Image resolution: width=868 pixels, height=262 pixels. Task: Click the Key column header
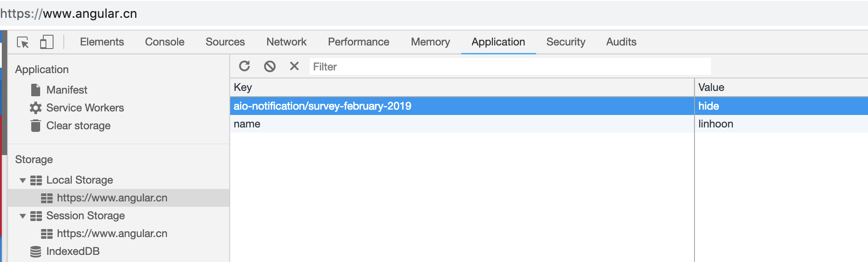click(x=461, y=87)
